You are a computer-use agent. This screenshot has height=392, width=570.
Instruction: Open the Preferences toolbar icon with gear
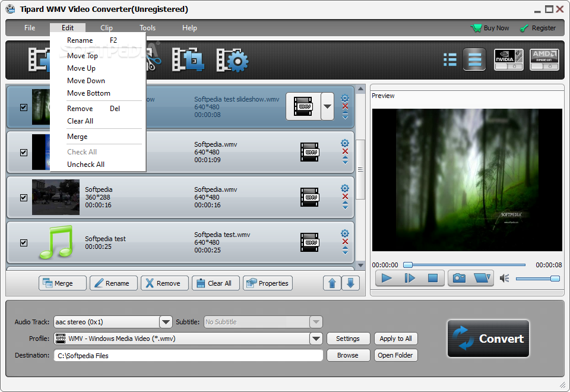tap(233, 60)
